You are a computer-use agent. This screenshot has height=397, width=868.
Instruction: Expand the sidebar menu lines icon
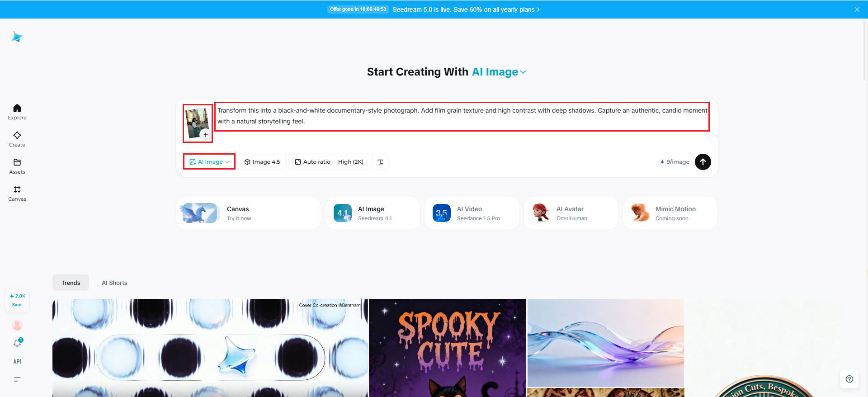(x=17, y=379)
